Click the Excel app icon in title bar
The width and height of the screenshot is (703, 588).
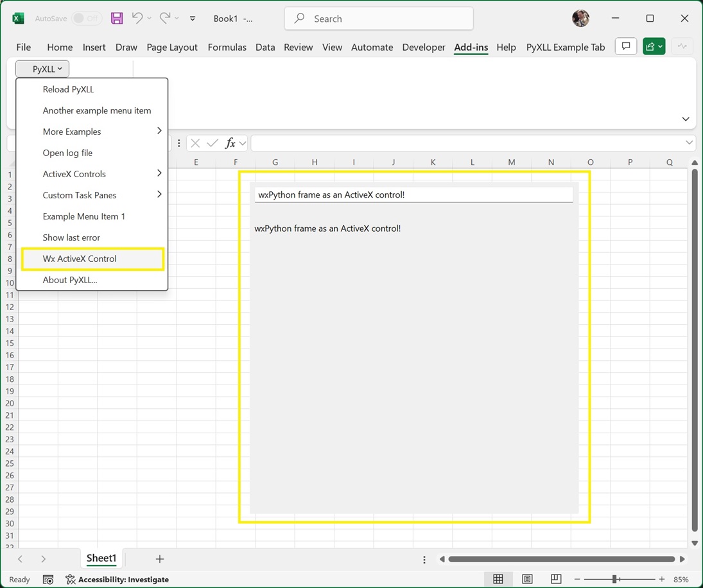(18, 19)
